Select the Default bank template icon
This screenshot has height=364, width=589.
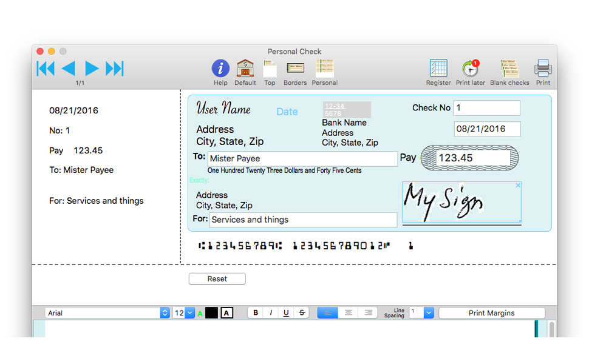pos(245,69)
